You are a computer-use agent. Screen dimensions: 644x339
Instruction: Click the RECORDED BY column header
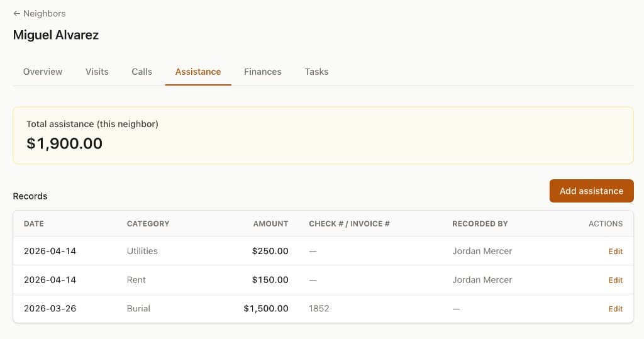click(x=480, y=223)
